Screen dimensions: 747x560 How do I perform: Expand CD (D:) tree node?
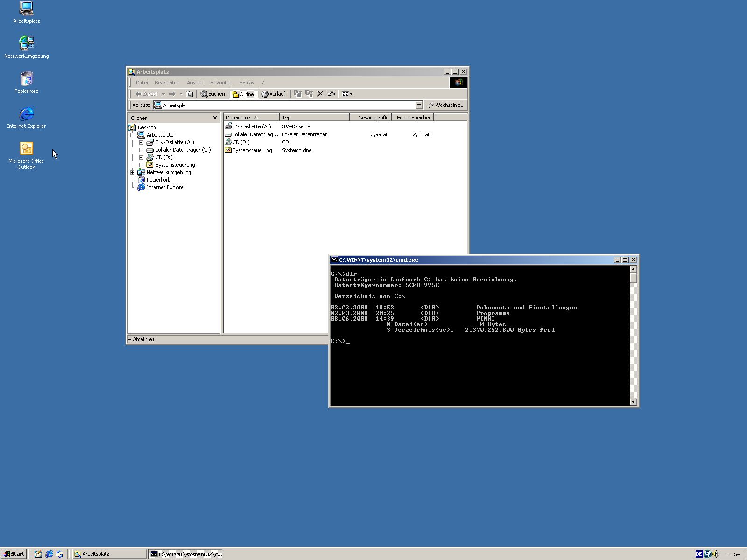click(x=141, y=157)
